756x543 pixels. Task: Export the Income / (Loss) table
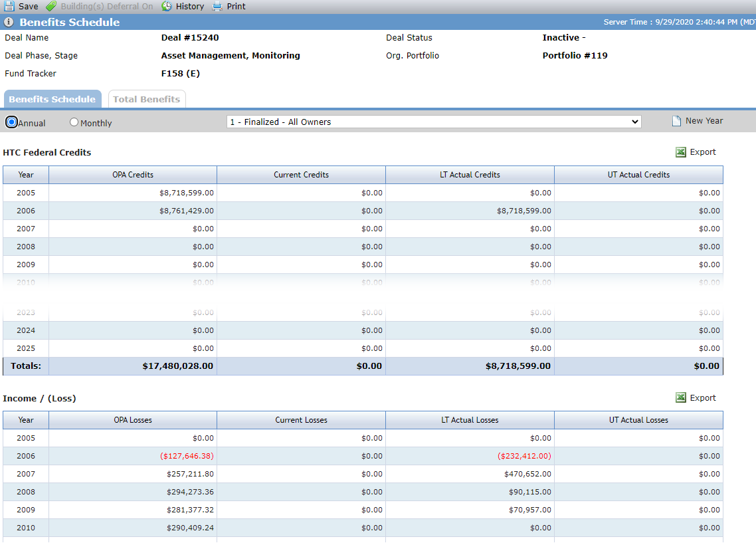click(x=702, y=398)
